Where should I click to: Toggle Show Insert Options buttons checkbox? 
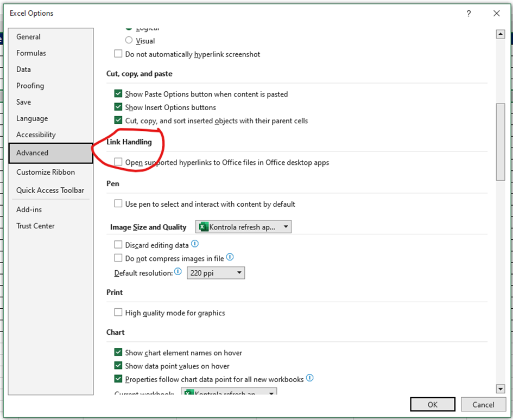tap(118, 107)
